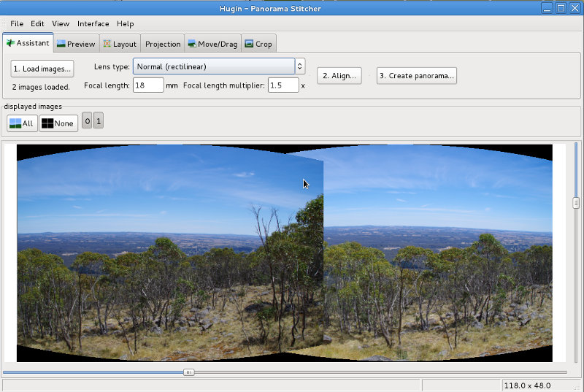
Task: Click the 2 images loaded status text
Action: coord(41,87)
